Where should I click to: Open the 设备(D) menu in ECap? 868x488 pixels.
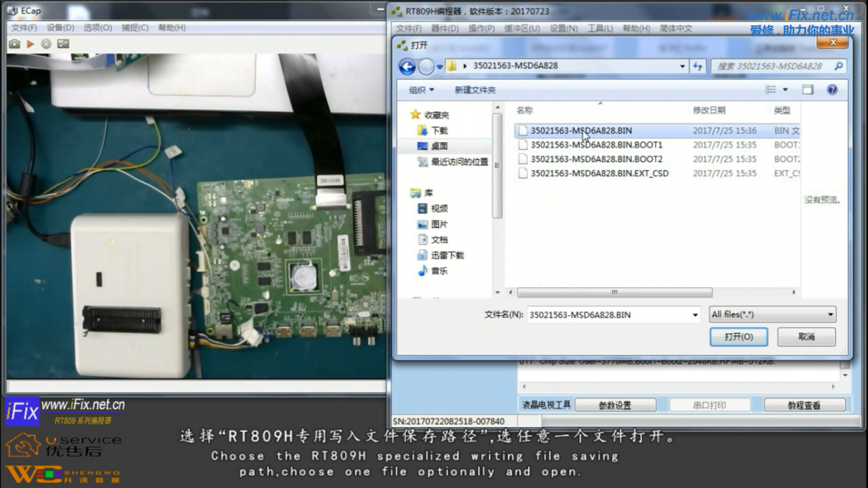(60, 27)
